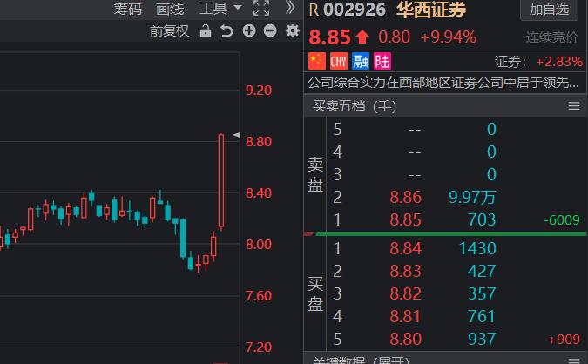This screenshot has width=588, height=364.
Task: Click the 连续竞价 status label
Action: [552, 37]
